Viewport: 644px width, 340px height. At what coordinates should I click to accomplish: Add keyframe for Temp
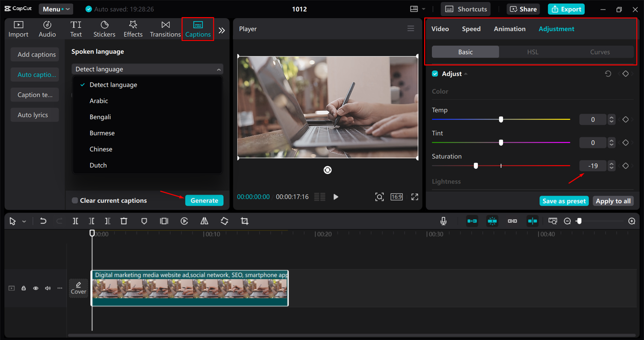625,119
